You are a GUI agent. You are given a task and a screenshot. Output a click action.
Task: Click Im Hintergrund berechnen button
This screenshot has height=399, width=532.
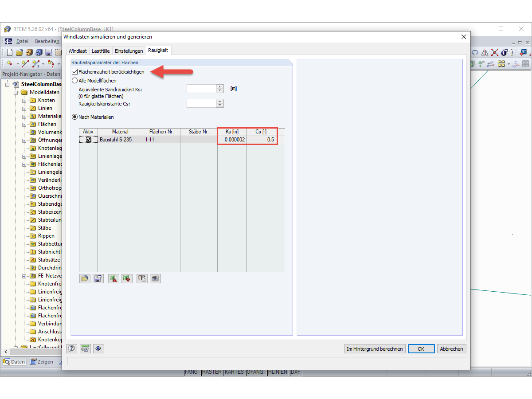[x=375, y=349]
